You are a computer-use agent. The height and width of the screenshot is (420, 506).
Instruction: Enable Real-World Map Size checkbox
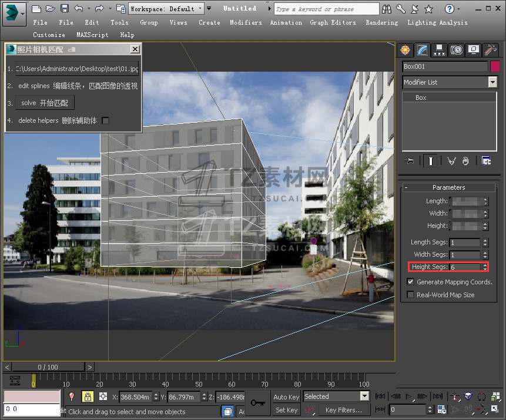[410, 295]
